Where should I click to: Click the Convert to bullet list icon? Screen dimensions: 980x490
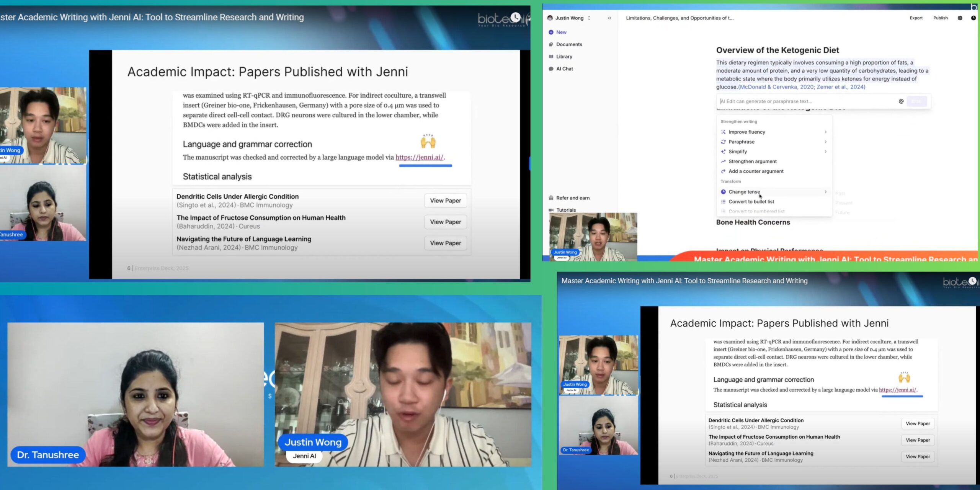click(x=723, y=202)
